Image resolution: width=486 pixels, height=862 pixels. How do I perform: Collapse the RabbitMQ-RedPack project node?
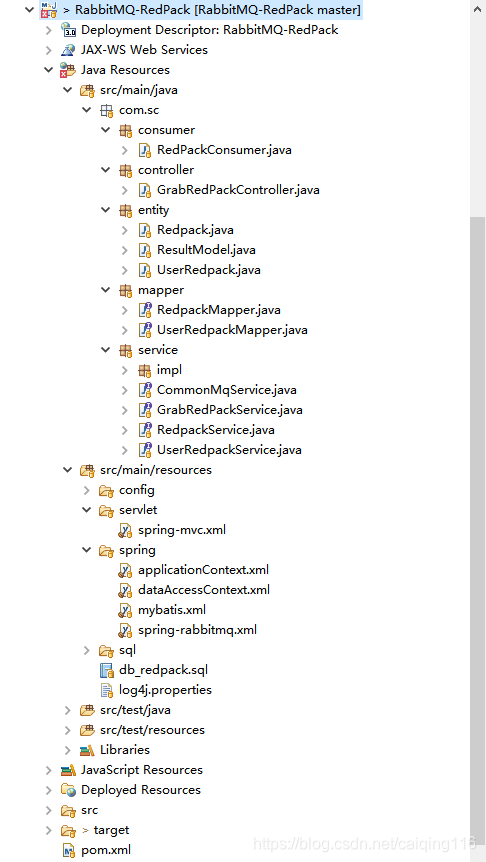coord(30,10)
